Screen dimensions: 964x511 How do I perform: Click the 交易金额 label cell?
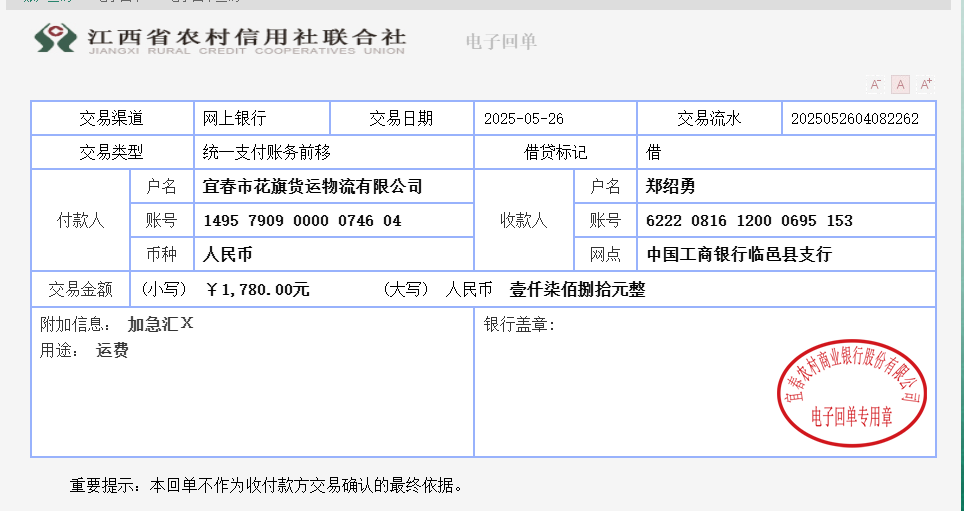tap(81, 289)
